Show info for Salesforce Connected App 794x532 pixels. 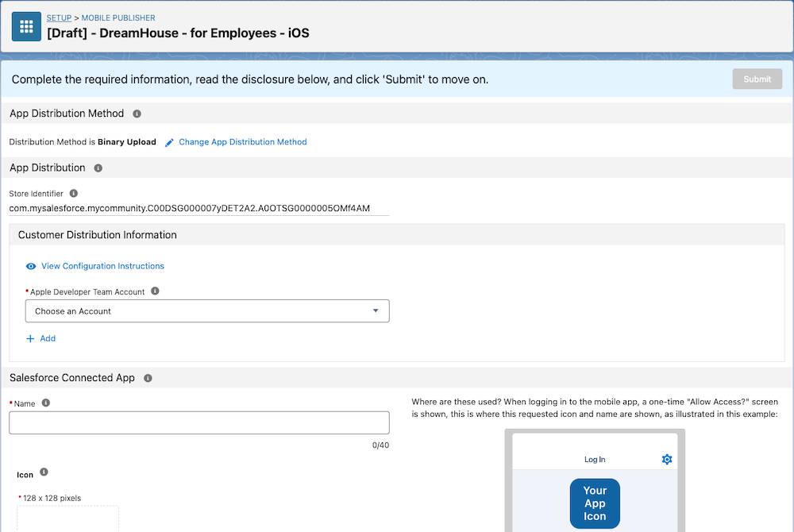click(x=148, y=378)
